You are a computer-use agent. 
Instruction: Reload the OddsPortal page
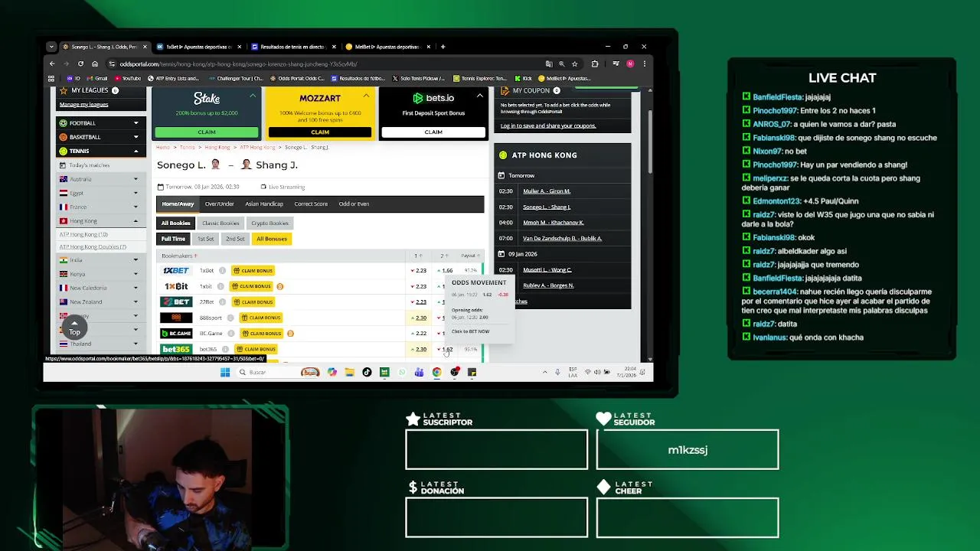pyautogui.click(x=80, y=64)
